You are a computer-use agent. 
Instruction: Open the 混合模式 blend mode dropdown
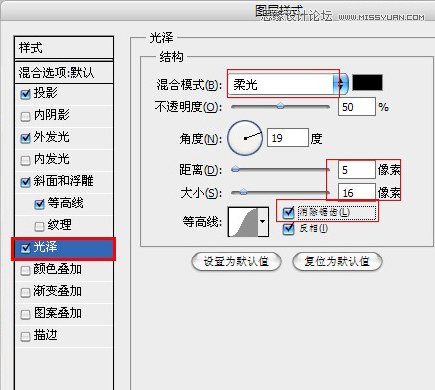(288, 84)
